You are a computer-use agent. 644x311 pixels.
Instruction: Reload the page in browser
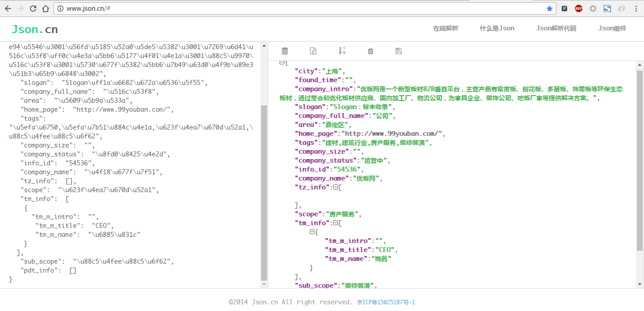tap(33, 9)
